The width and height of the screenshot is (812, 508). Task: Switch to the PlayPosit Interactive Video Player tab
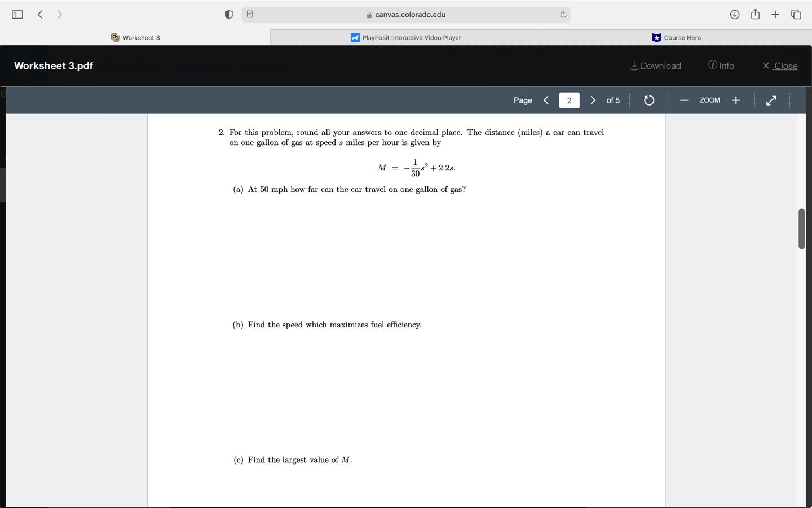tap(405, 37)
